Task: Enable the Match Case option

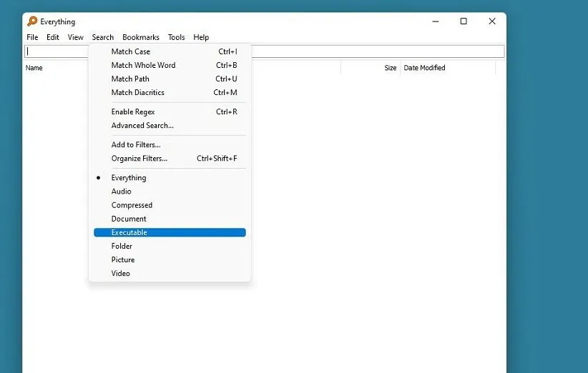Action: pos(131,51)
